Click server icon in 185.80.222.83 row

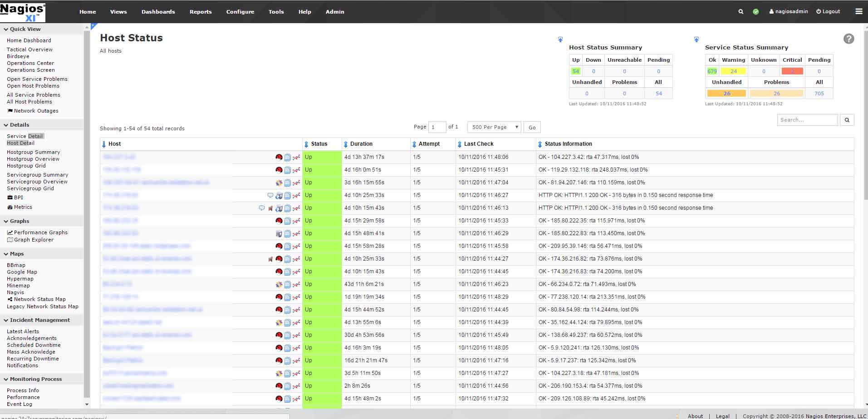pyautogui.click(x=279, y=234)
